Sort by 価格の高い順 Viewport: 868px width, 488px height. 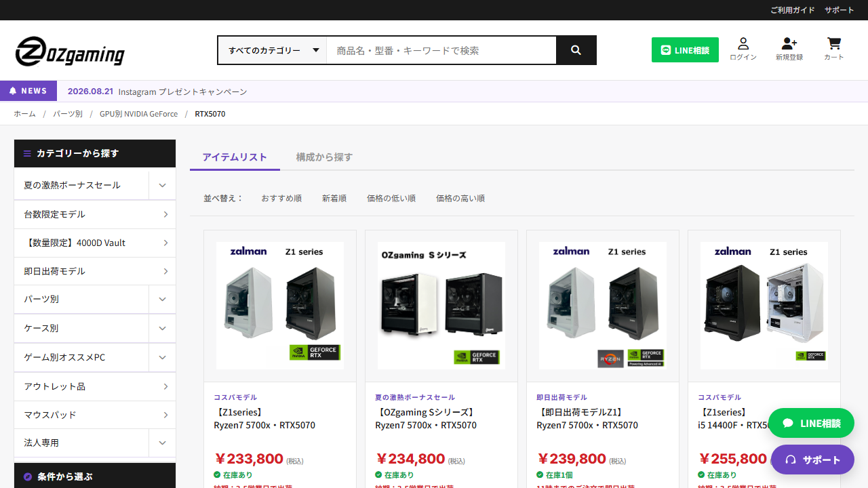coord(460,199)
